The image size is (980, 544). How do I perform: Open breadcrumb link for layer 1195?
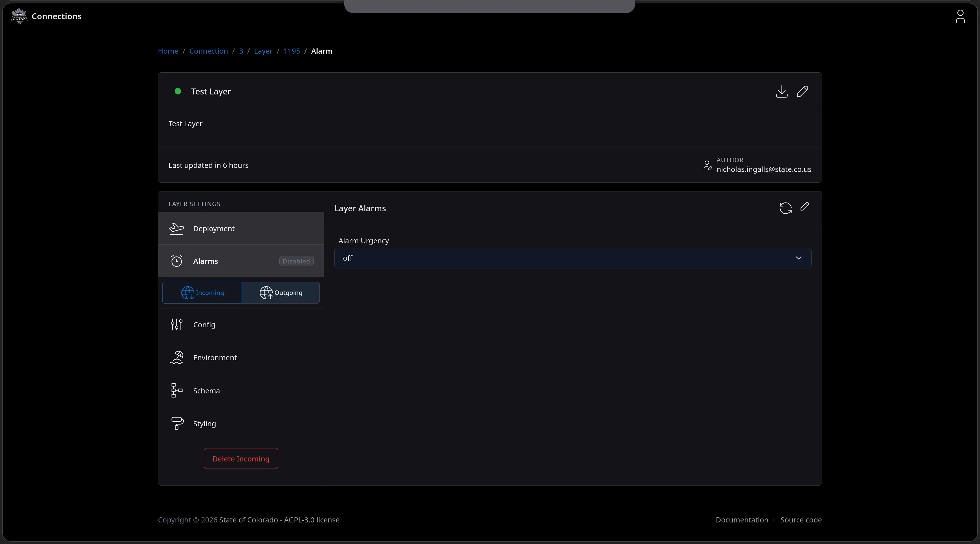pos(292,51)
